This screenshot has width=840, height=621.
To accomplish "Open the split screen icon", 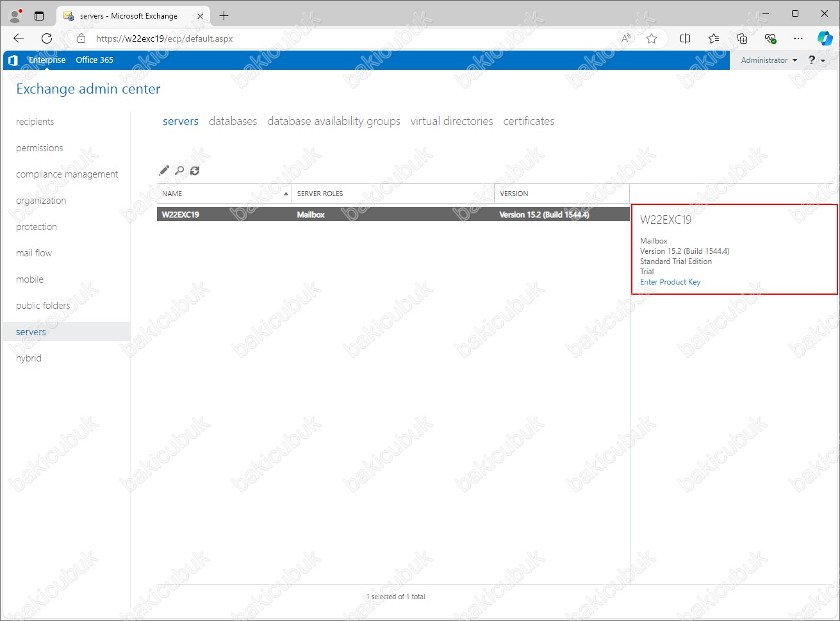I will (685, 38).
